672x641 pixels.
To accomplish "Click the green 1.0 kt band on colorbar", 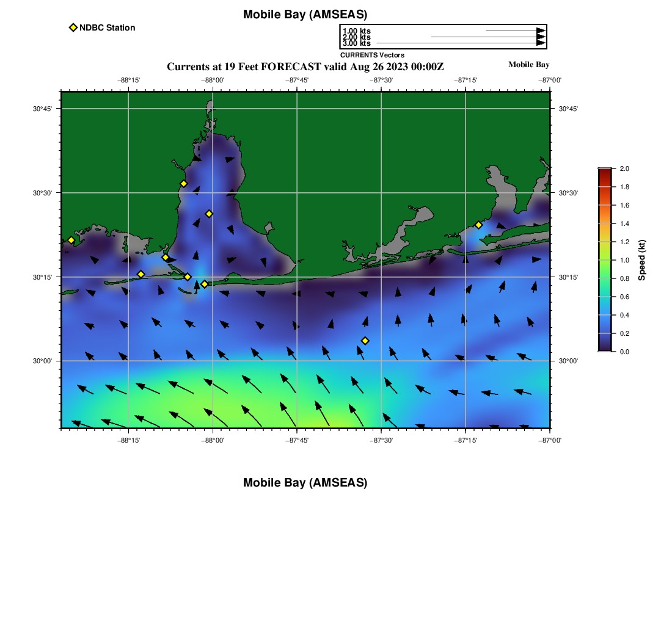I will point(605,260).
